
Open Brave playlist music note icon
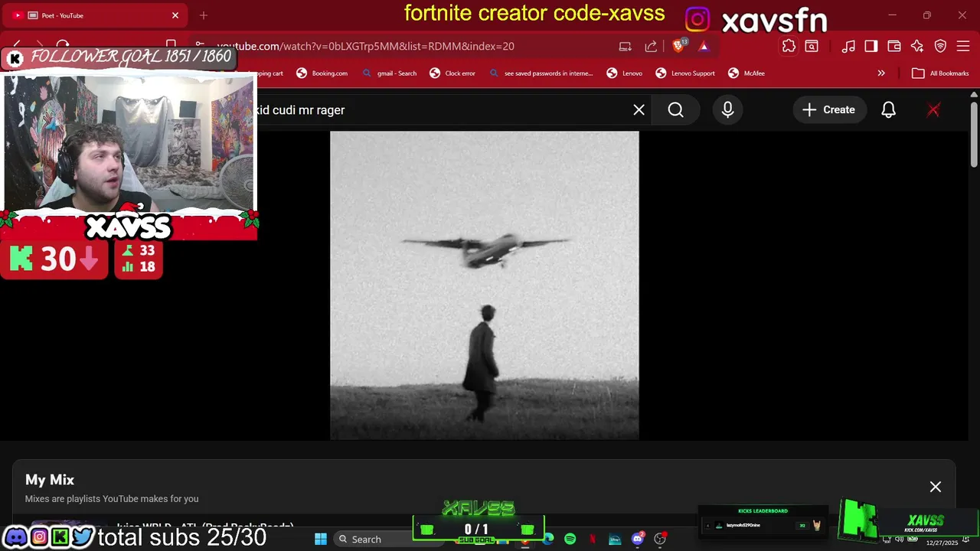point(848,47)
